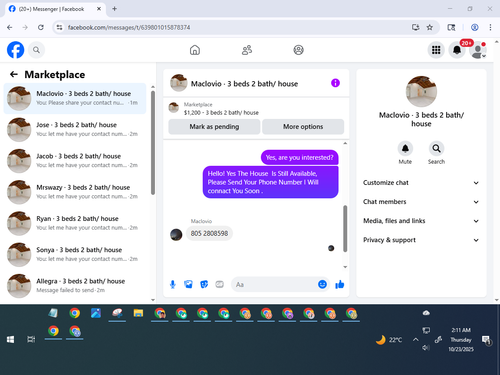Click Mark as pending button
The height and width of the screenshot is (375, 500).
[x=214, y=127]
